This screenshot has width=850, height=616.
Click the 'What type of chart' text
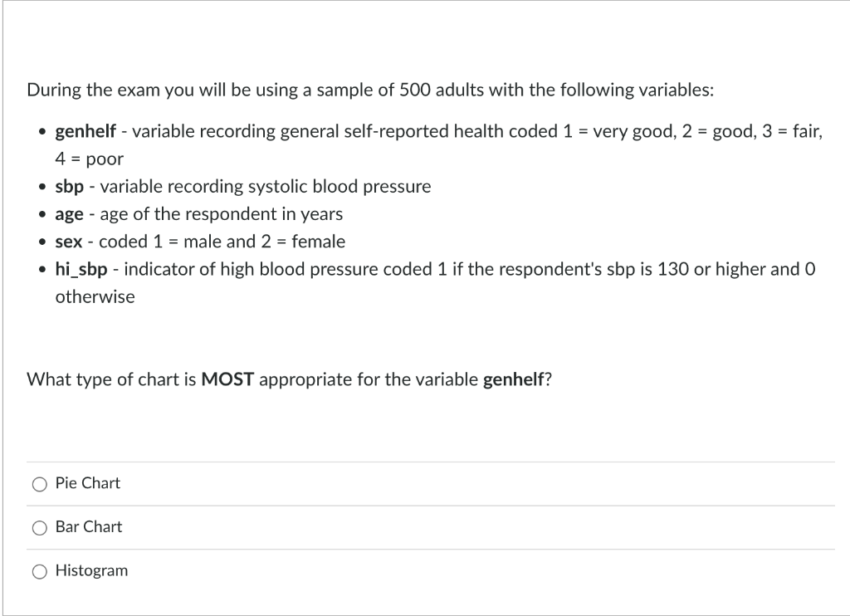pos(112,379)
